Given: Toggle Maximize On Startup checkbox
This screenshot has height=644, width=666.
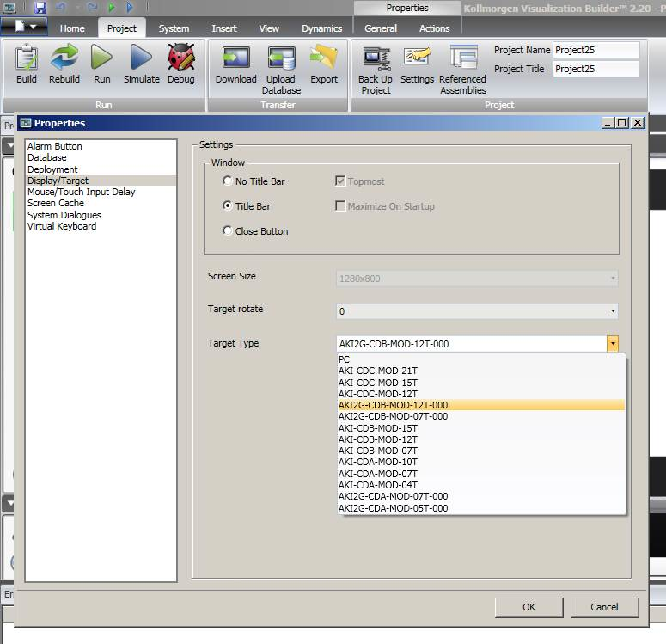Looking at the screenshot, I should pos(340,206).
